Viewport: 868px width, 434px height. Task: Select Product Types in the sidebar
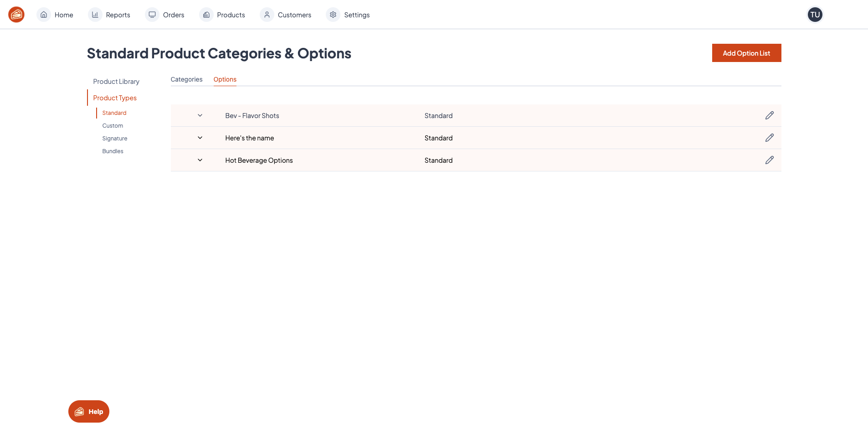point(115,98)
